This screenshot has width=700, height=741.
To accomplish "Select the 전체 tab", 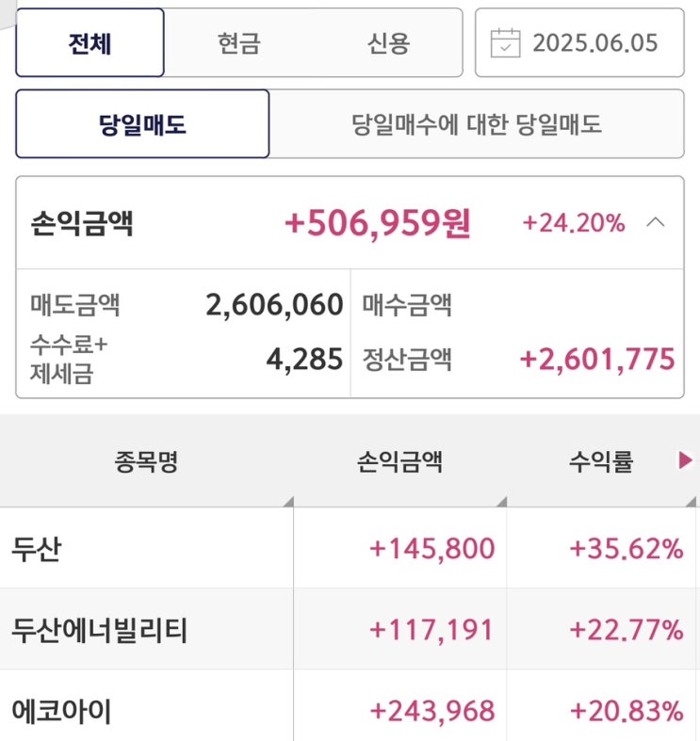I will [90, 43].
